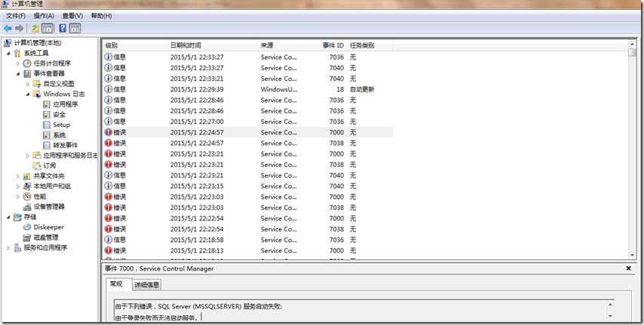The height and width of the screenshot is (325, 644).
Task: Collapse the Windows 日志 node arrow
Action: pos(28,94)
